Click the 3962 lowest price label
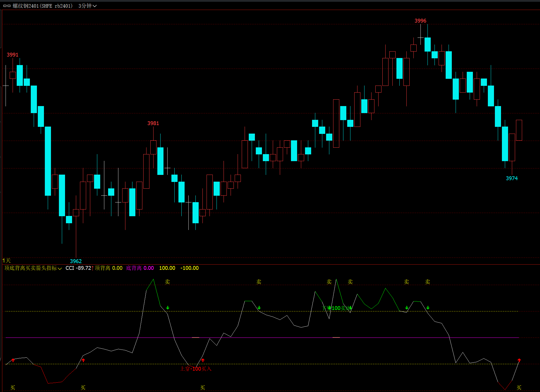 pyautogui.click(x=76, y=261)
